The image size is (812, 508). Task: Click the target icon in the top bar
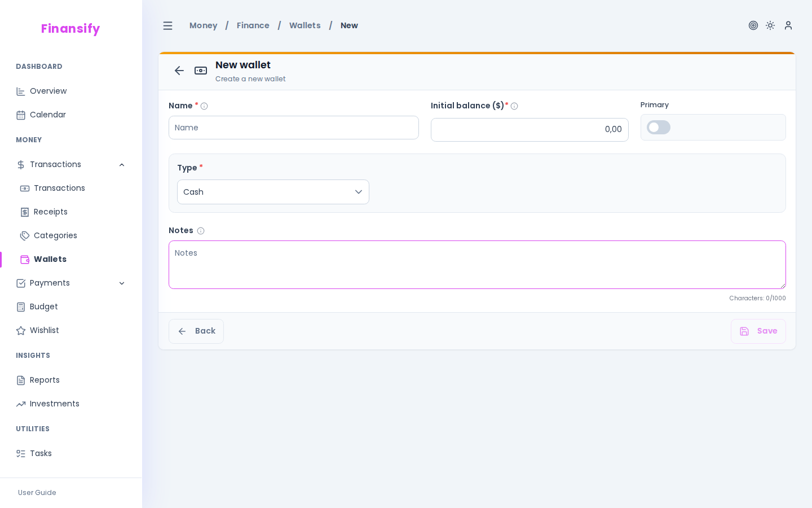tap(753, 25)
